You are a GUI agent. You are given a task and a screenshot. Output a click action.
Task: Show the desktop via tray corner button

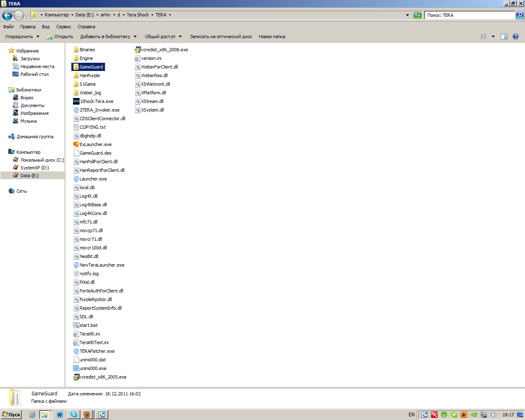pyautogui.click(x=520, y=415)
